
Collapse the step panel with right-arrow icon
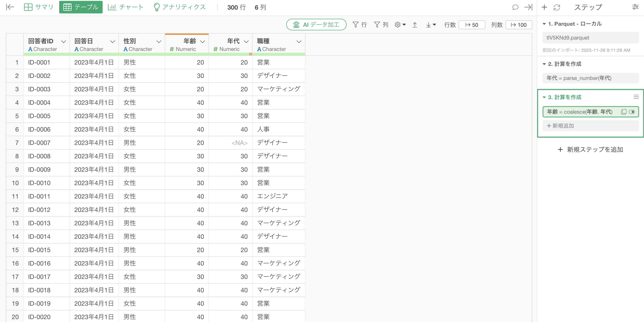click(x=528, y=7)
